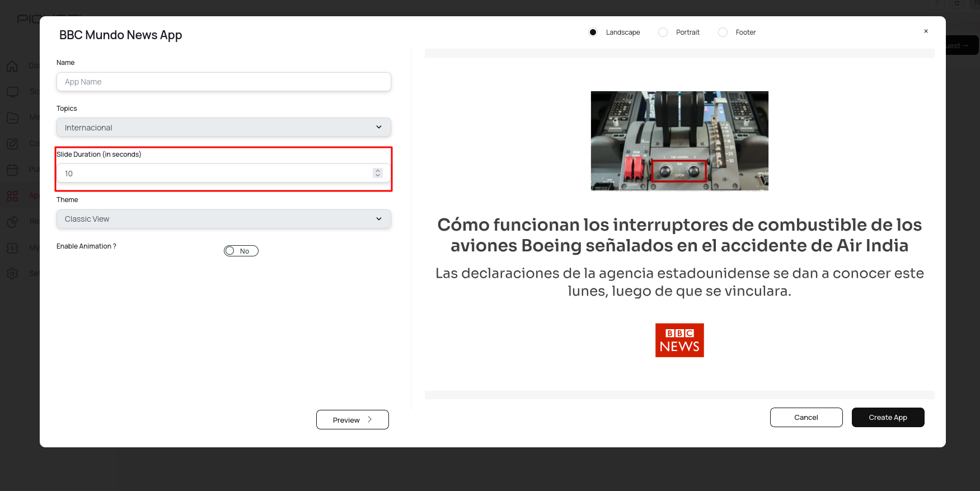
Task: Click the Slide Duration stepper arrows
Action: click(x=378, y=173)
